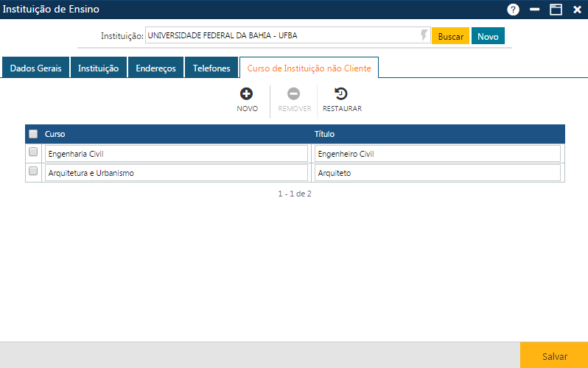This screenshot has height=368, width=588.
Task: Click the Restaurar restore icon
Action: [341, 94]
